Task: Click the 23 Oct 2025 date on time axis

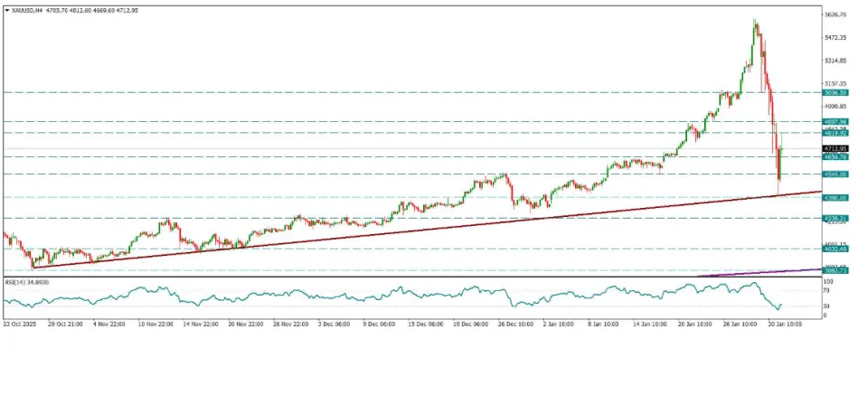Action: pos(20,322)
